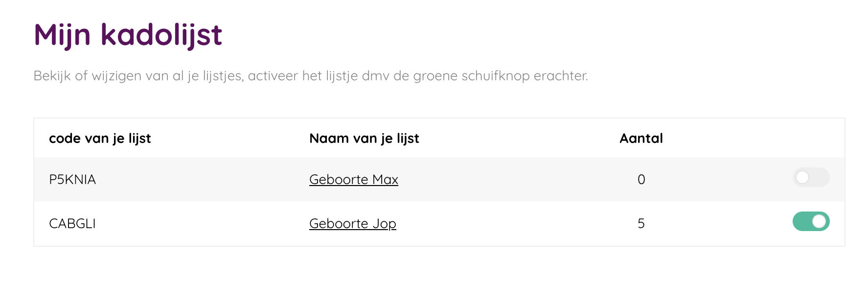Screen dimensions: 868x282
Task: Deactivate the list with code CABGLI
Action: (811, 221)
